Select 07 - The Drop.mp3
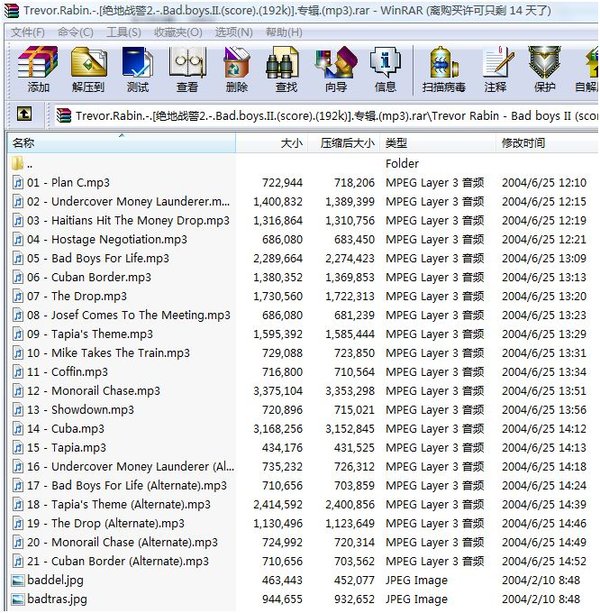This screenshot has height=613, width=600. 77,296
